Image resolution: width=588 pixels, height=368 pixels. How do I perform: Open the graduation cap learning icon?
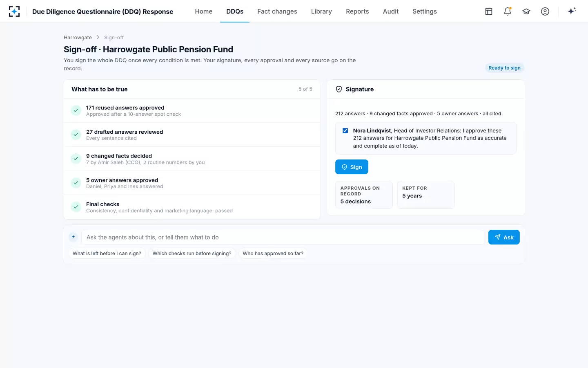click(x=526, y=11)
